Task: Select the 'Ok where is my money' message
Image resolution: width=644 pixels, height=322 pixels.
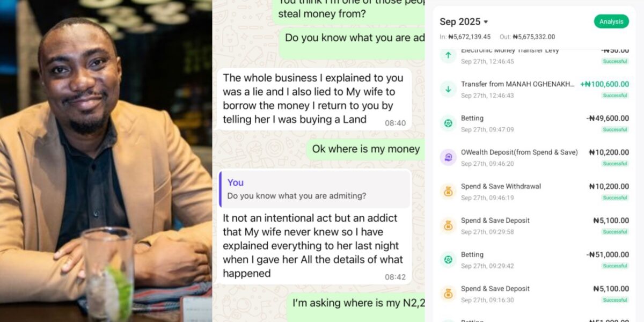Action: 366,149
